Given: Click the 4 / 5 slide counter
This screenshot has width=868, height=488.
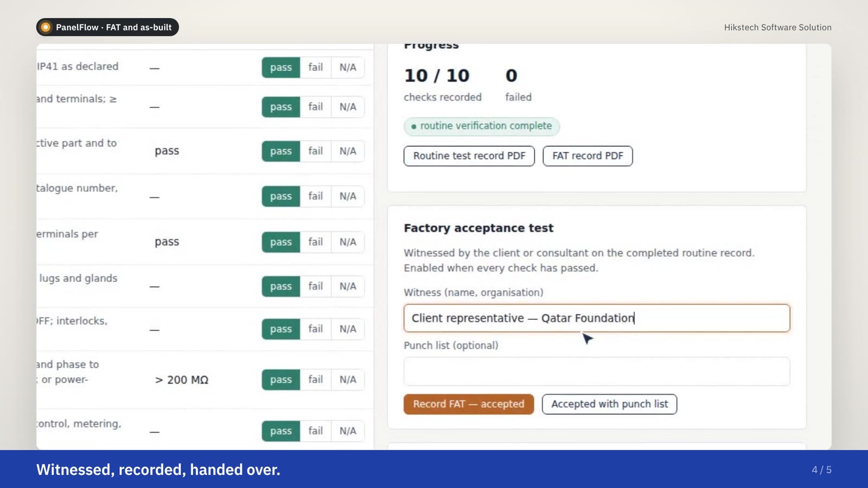Looking at the screenshot, I should click(821, 470).
